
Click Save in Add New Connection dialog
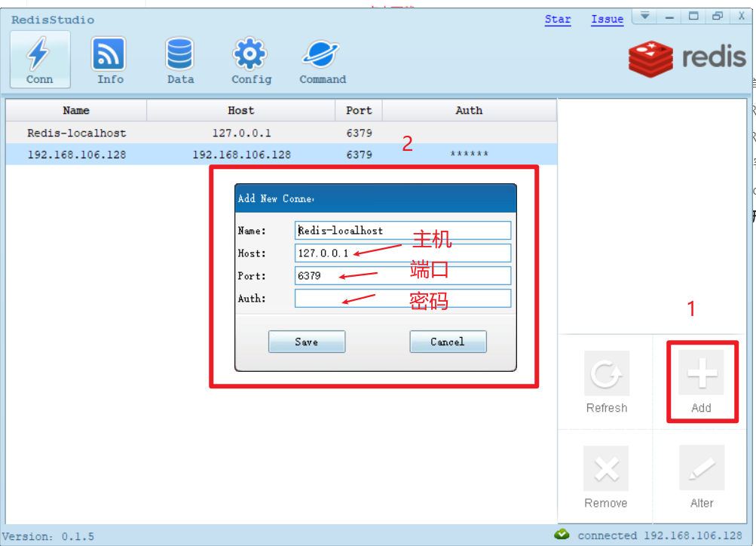click(x=307, y=342)
